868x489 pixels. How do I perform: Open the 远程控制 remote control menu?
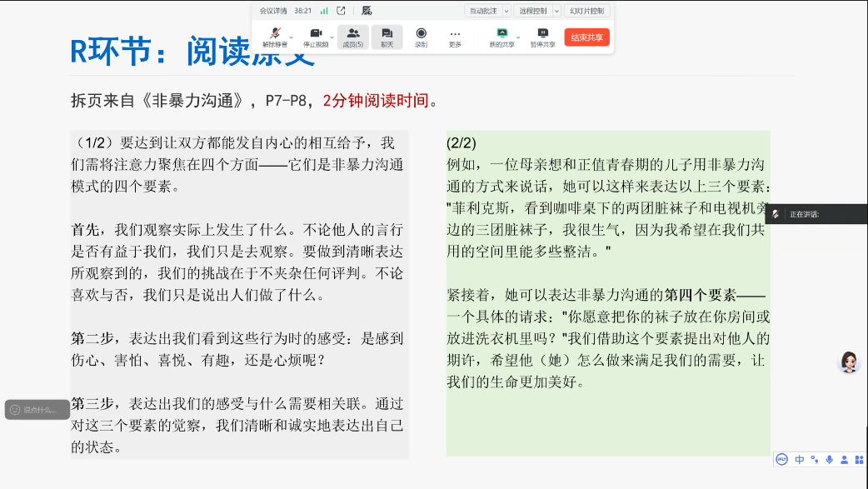(533, 11)
